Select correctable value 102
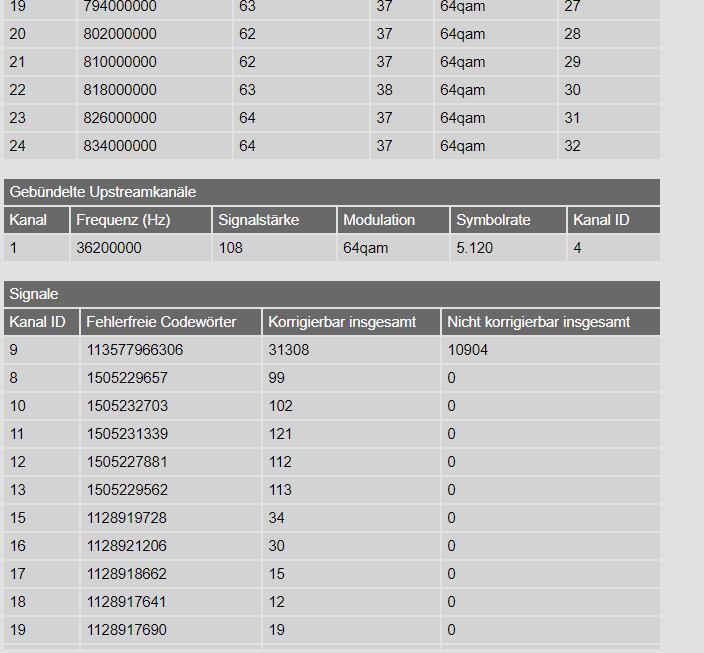 click(280, 406)
